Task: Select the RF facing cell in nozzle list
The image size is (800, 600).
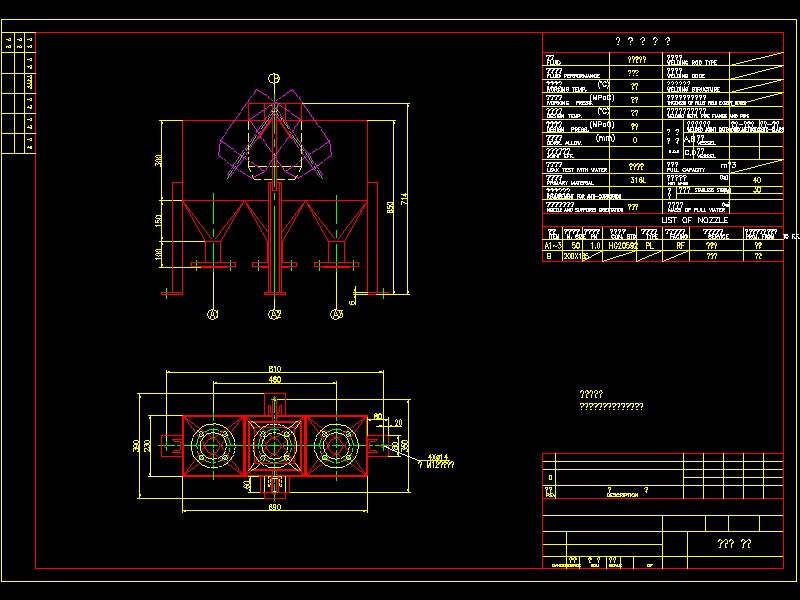Action: [678, 245]
